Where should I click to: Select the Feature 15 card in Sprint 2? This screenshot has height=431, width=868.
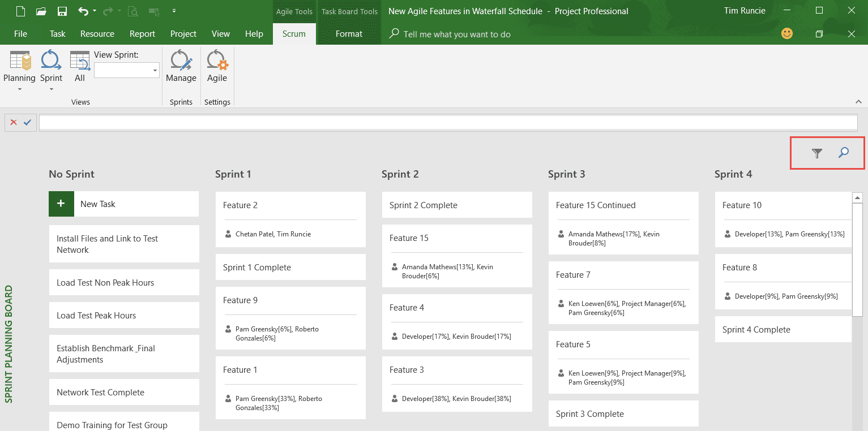(457, 256)
